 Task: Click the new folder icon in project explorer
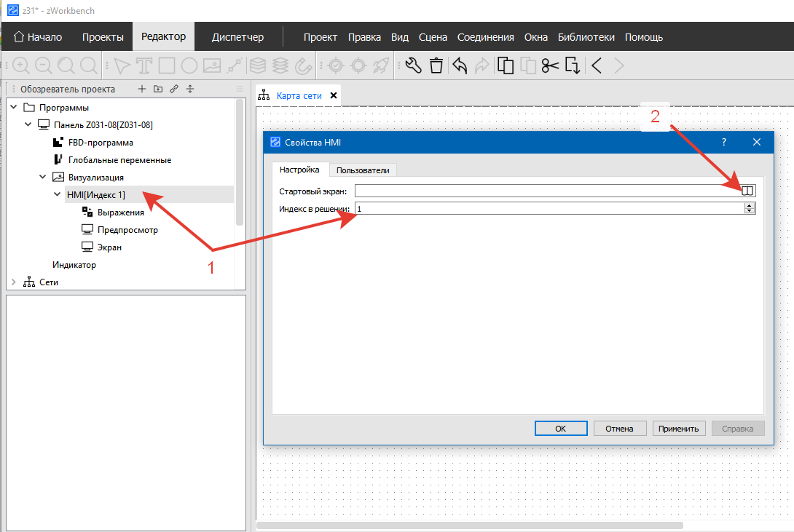pos(158,89)
